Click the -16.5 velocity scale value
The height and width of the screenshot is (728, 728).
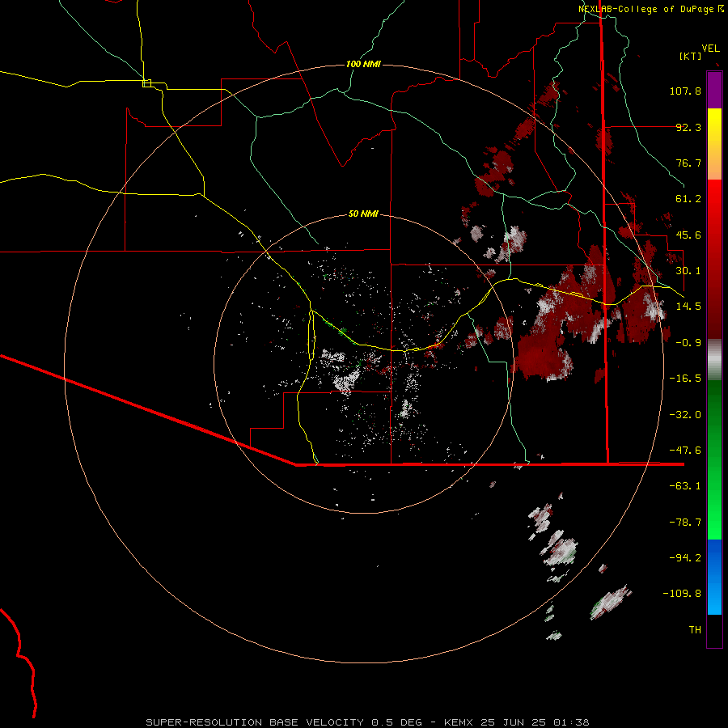click(x=685, y=379)
